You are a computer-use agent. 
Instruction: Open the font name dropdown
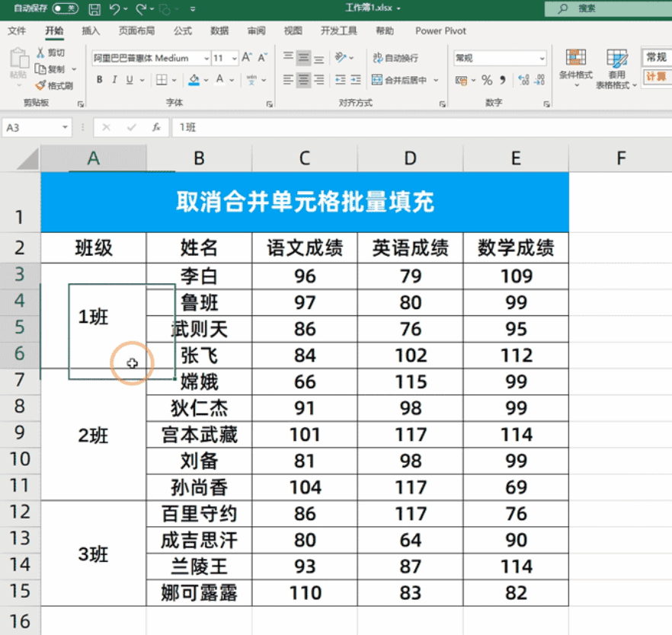pyautogui.click(x=206, y=59)
